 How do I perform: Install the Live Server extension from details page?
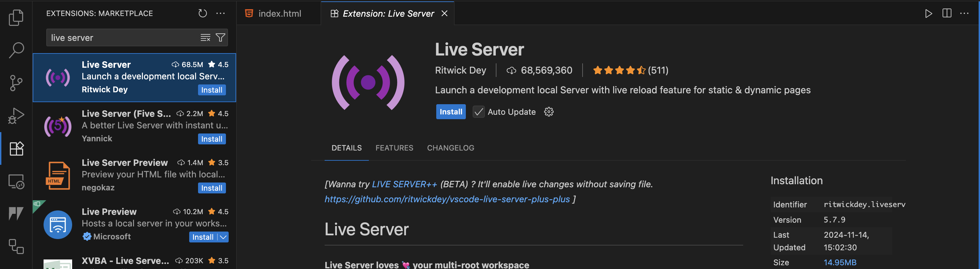[451, 112]
